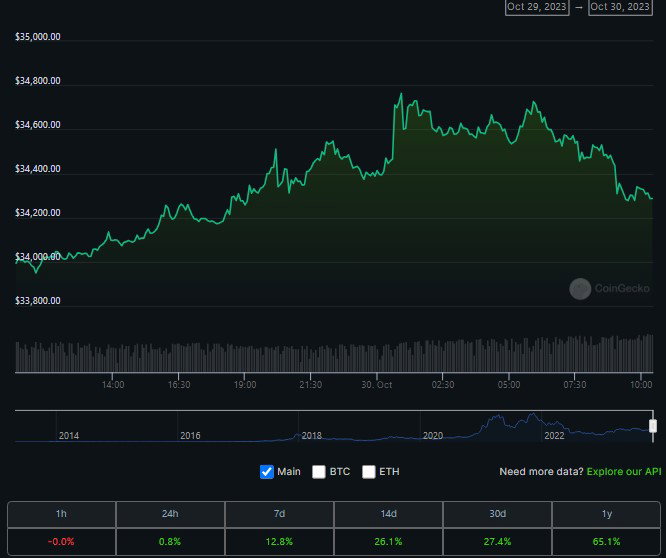Click the 65.1% value under 1y

click(607, 542)
